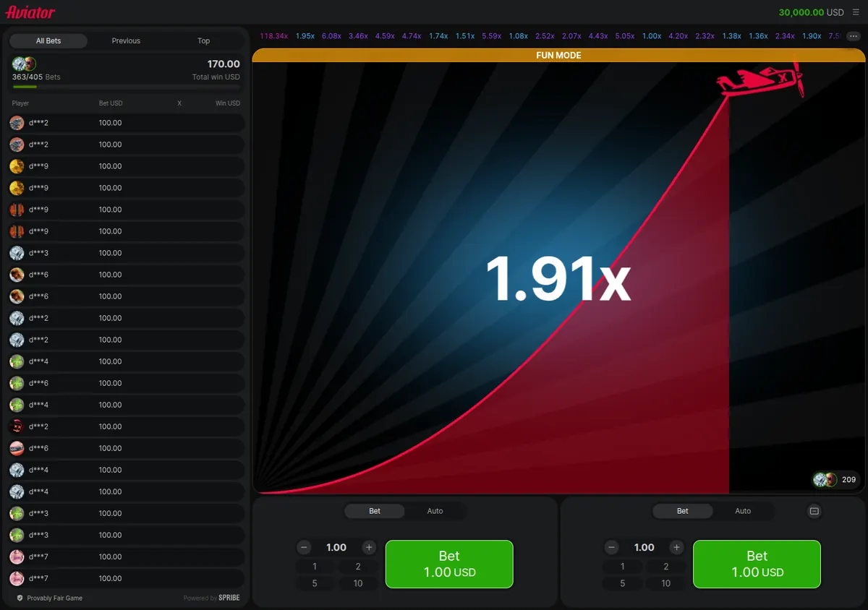
Task: Click the 1.38x round result in history
Action: tap(731, 35)
